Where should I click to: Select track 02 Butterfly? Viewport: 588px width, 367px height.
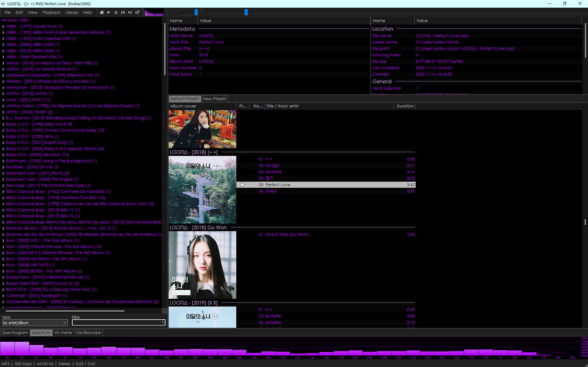coord(326,316)
